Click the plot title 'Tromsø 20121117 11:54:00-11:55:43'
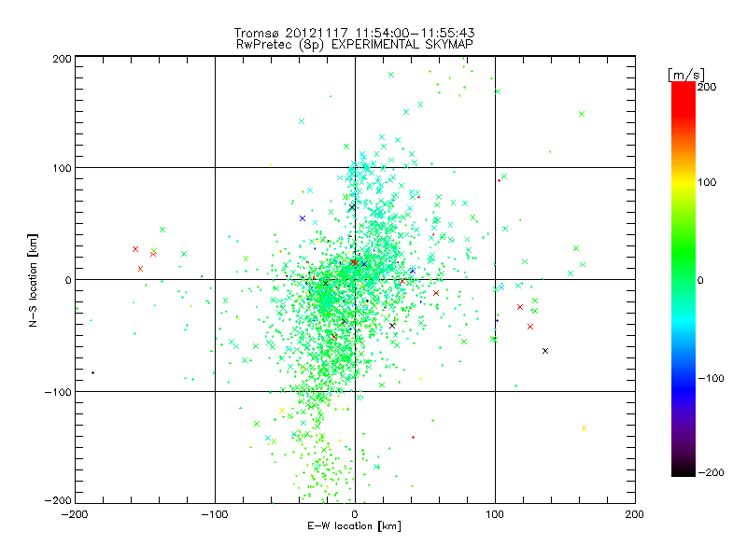This screenshot has width=747, height=560. click(x=354, y=33)
